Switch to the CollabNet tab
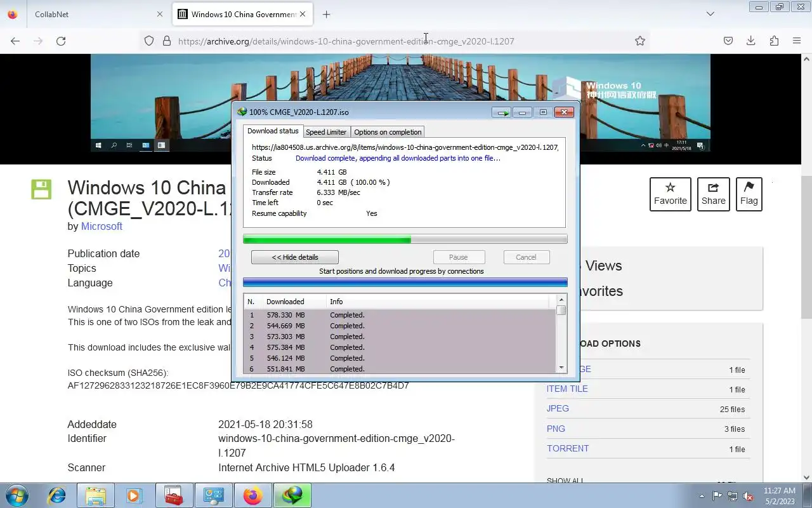This screenshot has width=812, height=508. pyautogui.click(x=98, y=14)
